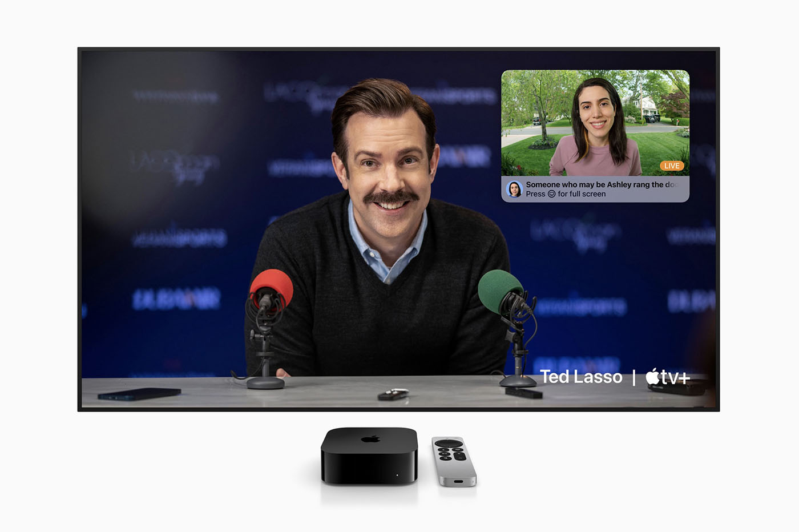The height and width of the screenshot is (532, 799).
Task: Click the status LED on Apple TV box
Action: coord(397,475)
